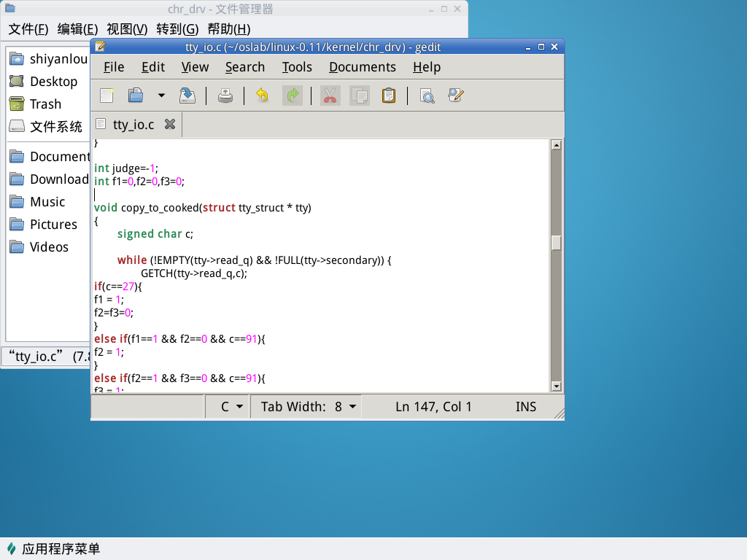Open the Find search tool icon
Screen dimensions: 747x560
coord(427,96)
